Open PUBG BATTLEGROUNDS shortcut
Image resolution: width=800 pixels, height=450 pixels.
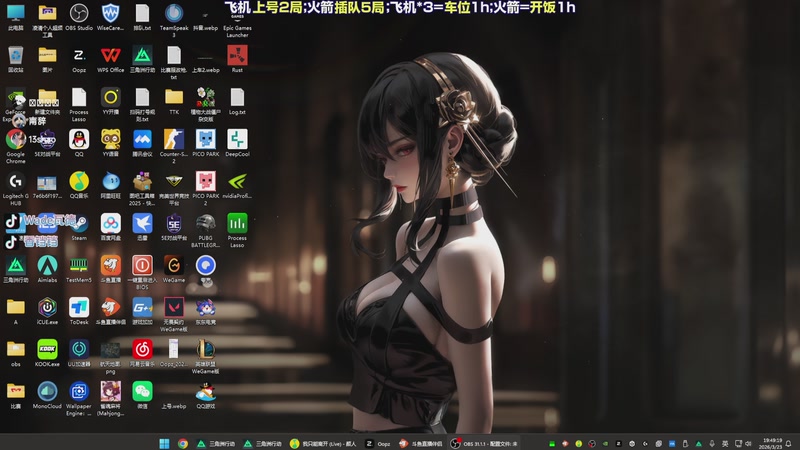206,231
